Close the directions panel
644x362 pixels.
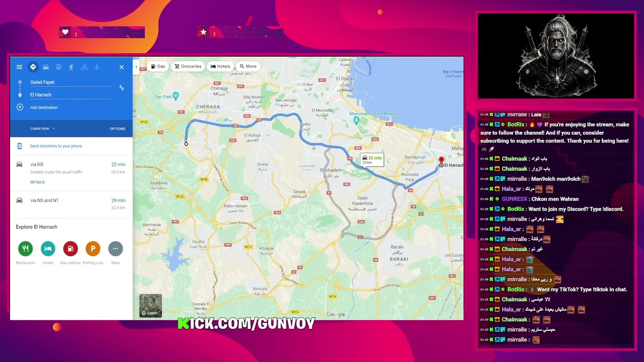click(x=121, y=67)
